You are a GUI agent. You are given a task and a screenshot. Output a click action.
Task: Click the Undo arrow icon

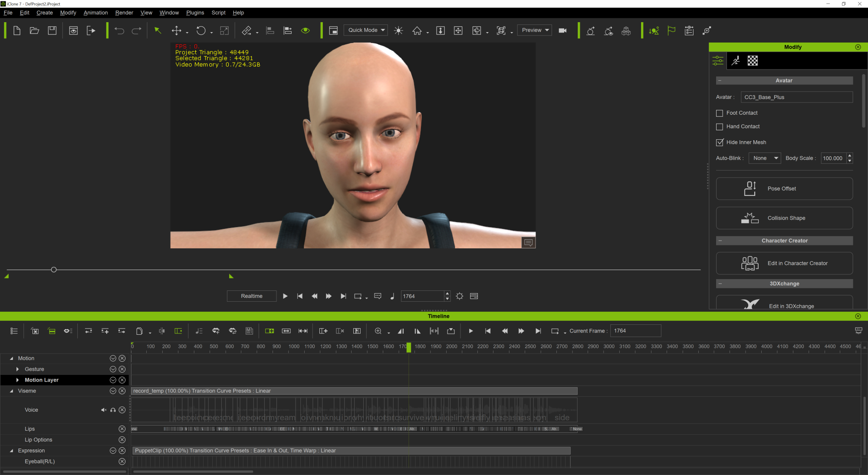point(119,30)
